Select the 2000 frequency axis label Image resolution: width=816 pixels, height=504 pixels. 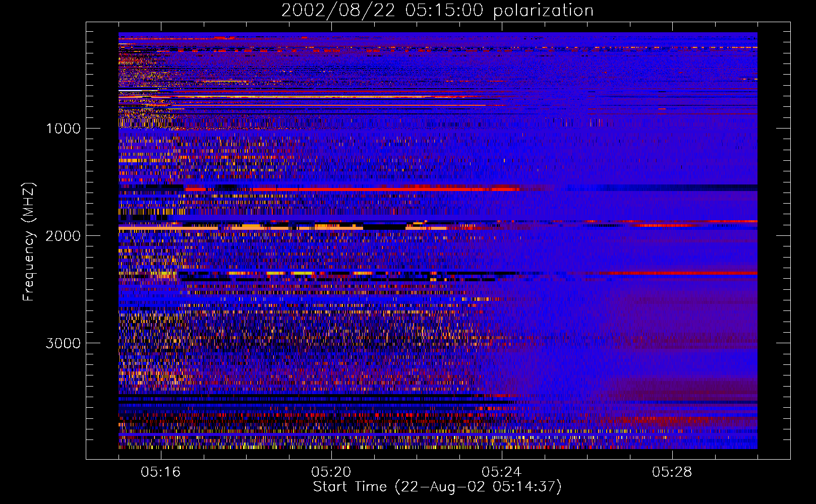[63, 236]
